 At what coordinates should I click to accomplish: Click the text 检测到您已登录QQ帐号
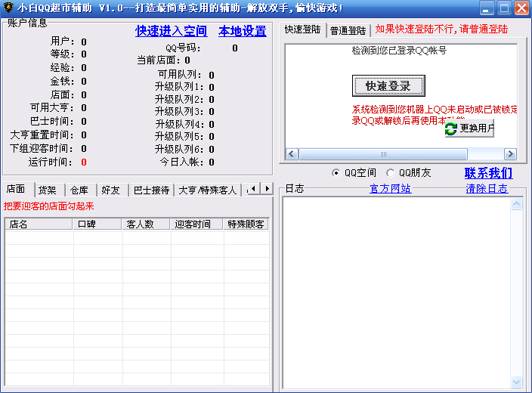coord(399,51)
